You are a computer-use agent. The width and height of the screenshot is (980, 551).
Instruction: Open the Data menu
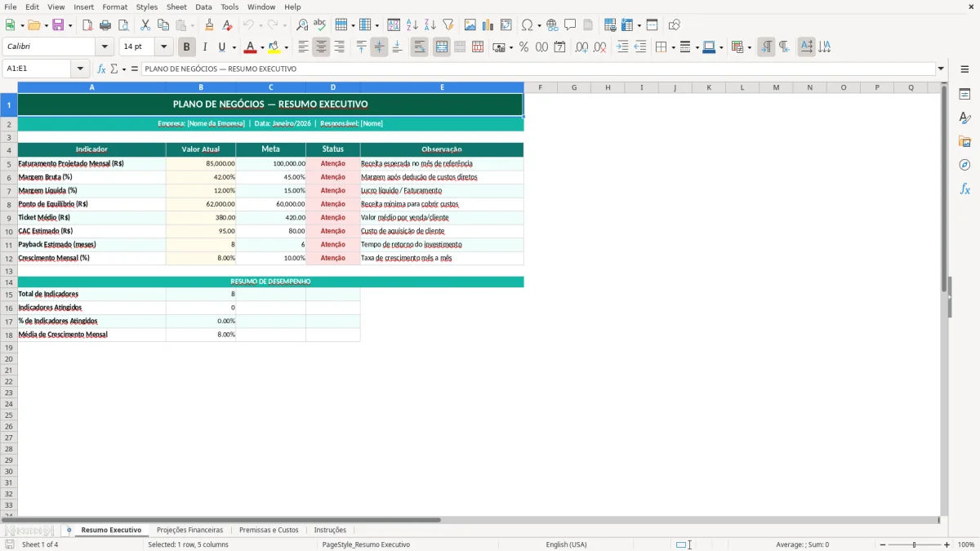[203, 7]
